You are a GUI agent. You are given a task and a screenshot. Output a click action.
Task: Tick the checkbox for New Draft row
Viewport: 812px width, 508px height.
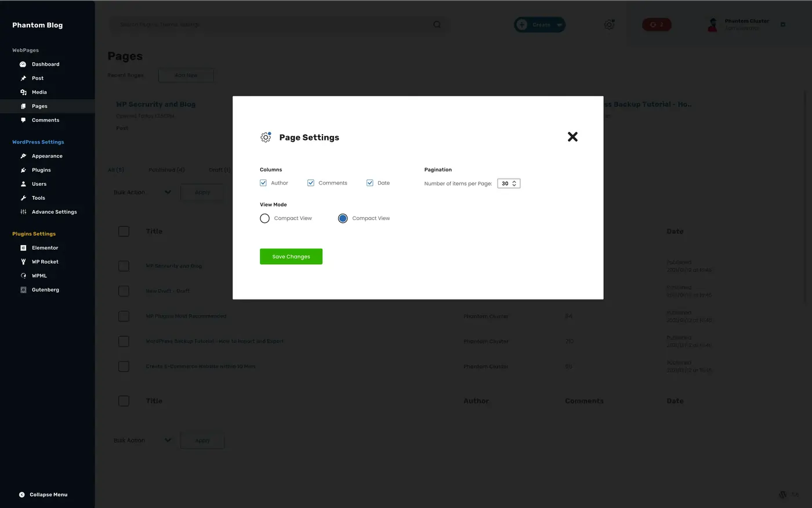coord(124,291)
